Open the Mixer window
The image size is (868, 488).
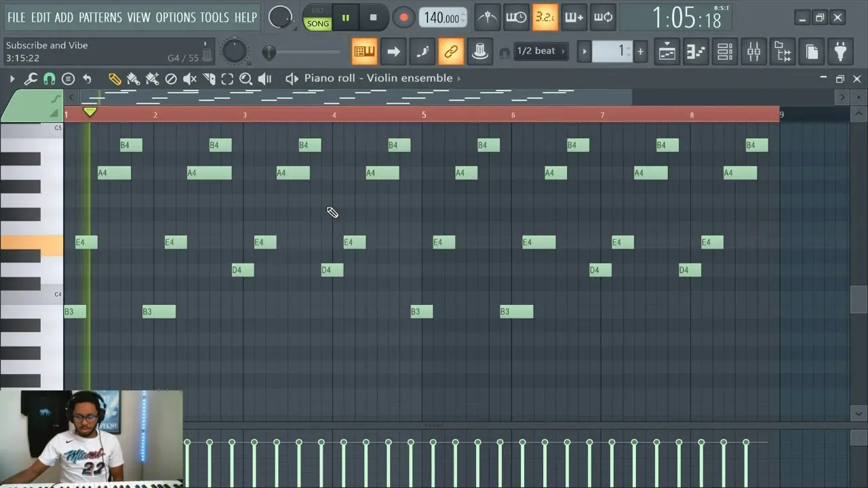tap(754, 52)
